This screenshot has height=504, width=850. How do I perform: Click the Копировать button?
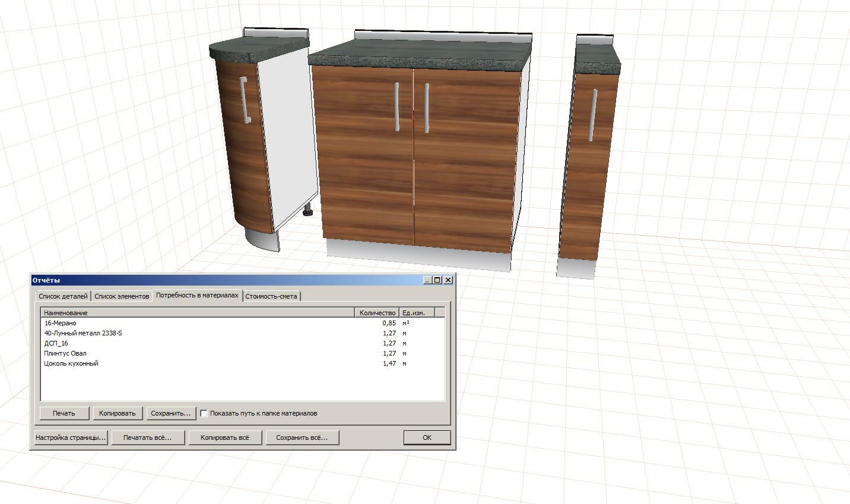point(118,413)
